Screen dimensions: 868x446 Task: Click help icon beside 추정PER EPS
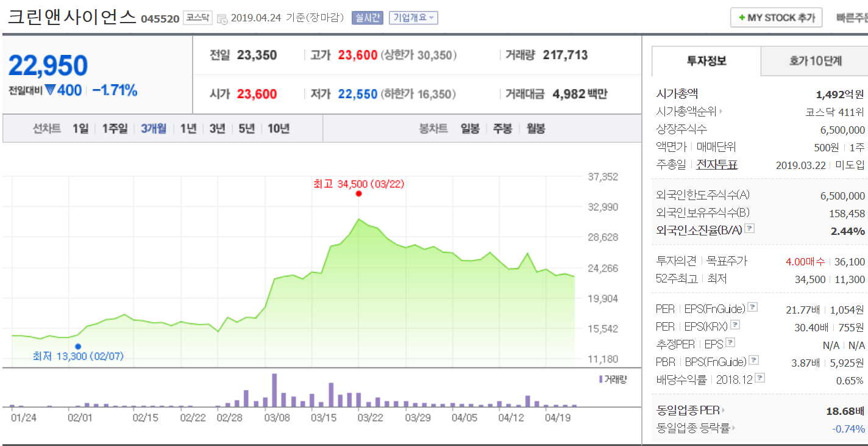[x=730, y=342]
